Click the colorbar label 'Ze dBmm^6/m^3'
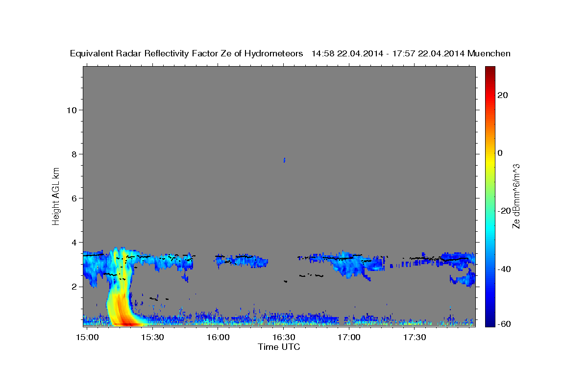Viewport: 588px width, 392px height. 516,196
